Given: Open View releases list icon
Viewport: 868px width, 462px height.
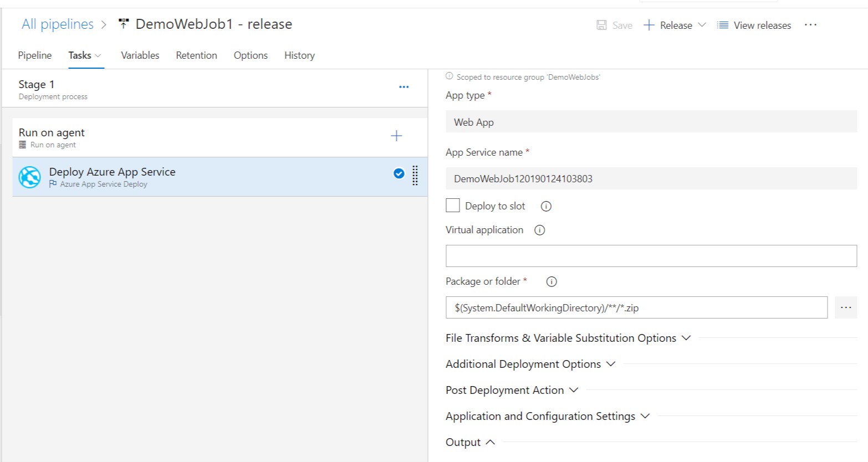Looking at the screenshot, I should coord(722,25).
